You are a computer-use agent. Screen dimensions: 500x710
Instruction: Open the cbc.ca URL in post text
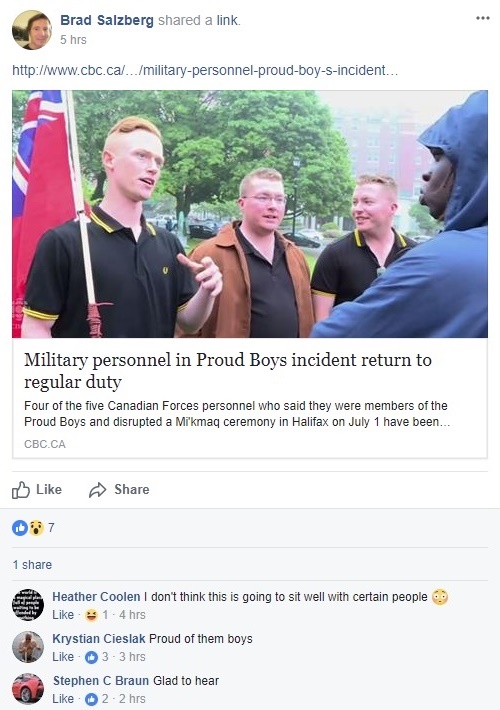pos(205,71)
